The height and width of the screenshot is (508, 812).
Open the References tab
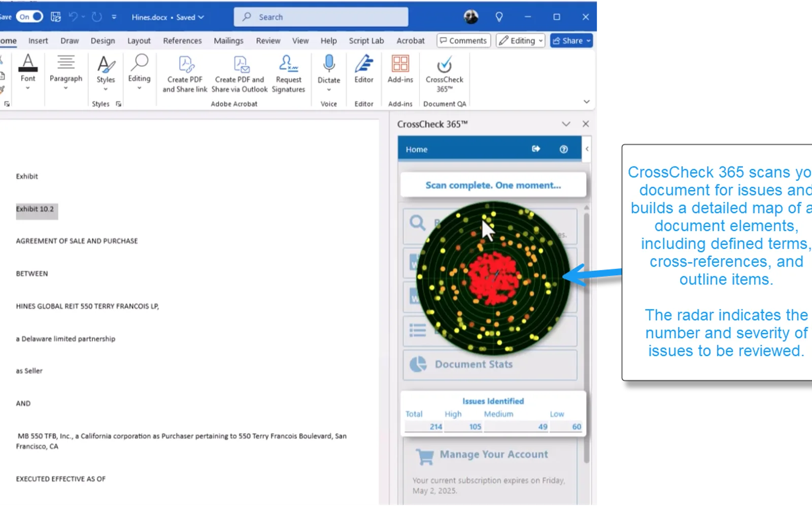182,41
